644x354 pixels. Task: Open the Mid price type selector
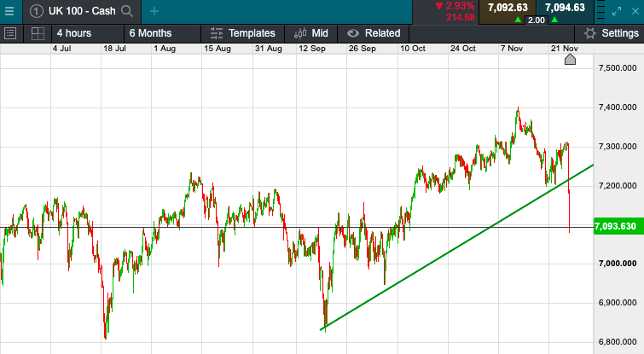point(311,33)
